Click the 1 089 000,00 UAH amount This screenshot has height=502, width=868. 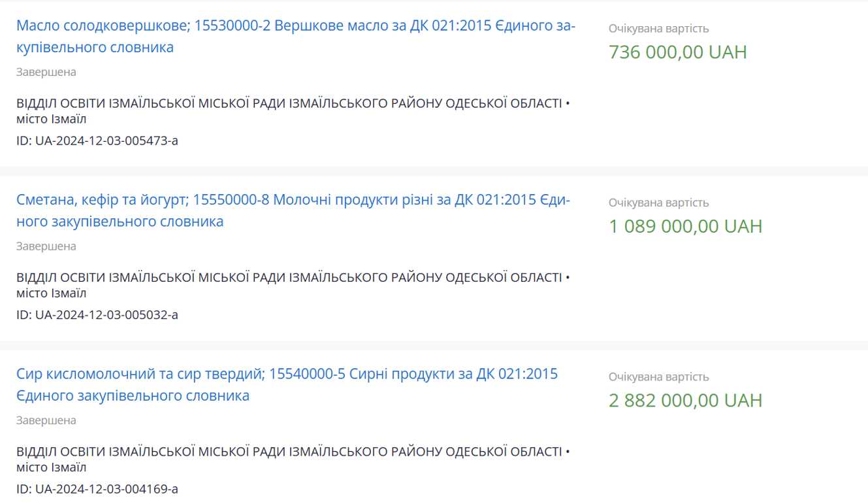(685, 226)
